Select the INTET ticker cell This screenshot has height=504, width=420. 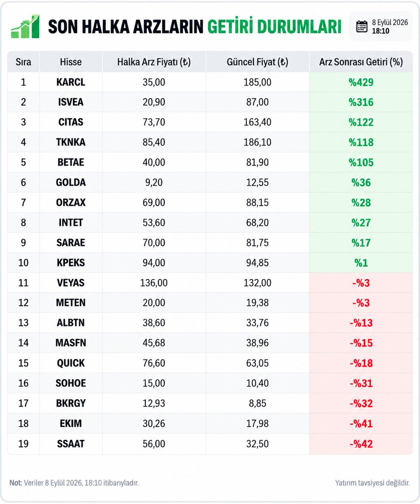coord(71,223)
